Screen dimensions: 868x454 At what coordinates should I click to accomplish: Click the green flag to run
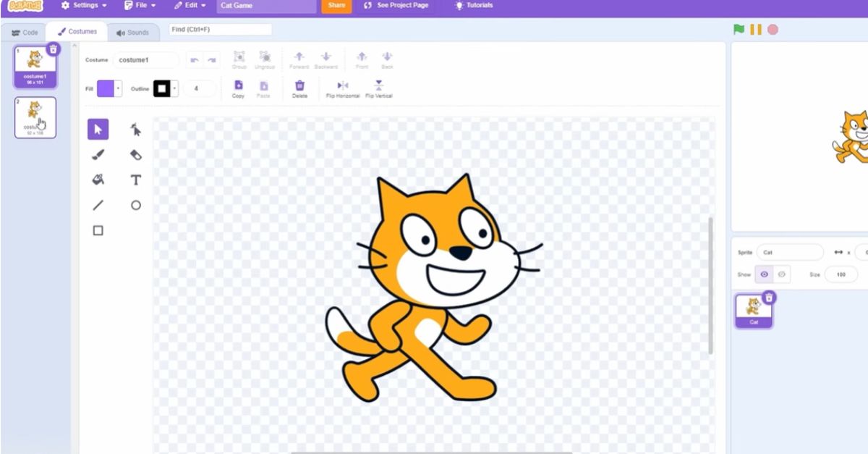click(739, 30)
